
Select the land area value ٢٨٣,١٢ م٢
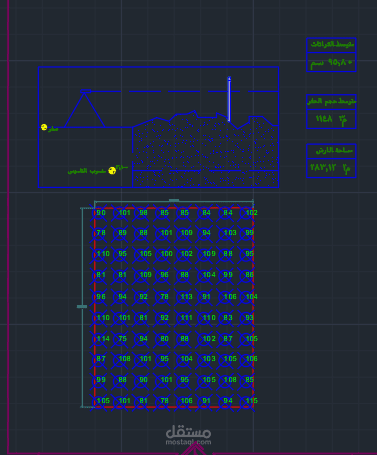[330, 168]
